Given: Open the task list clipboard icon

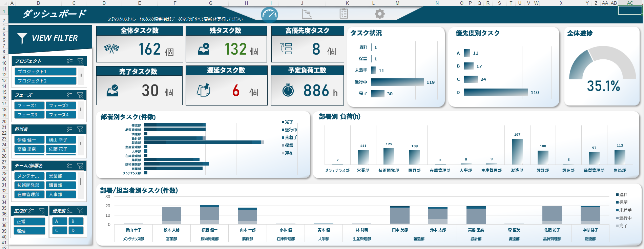Looking at the screenshot, I should tap(344, 14).
